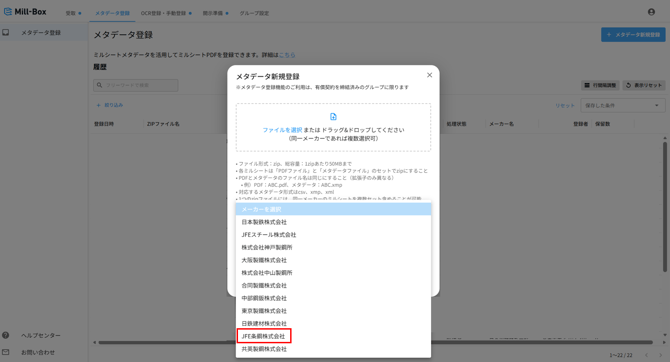Choose 大阪製鐵株式会社 from the list
This screenshot has width=670, height=362.
(x=333, y=260)
